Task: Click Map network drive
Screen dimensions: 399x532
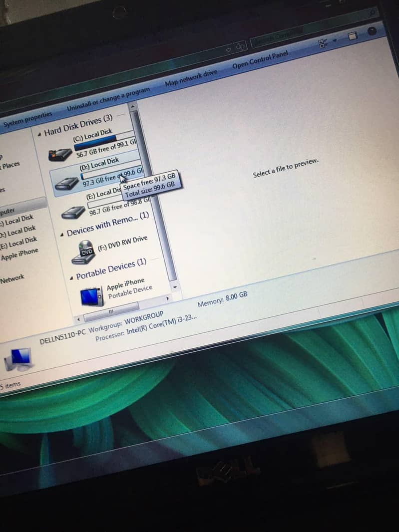Action: 191,78
